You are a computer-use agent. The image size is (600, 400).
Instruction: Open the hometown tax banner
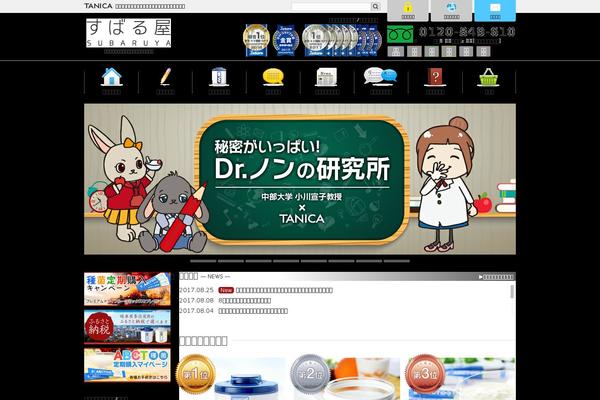pos(127,327)
